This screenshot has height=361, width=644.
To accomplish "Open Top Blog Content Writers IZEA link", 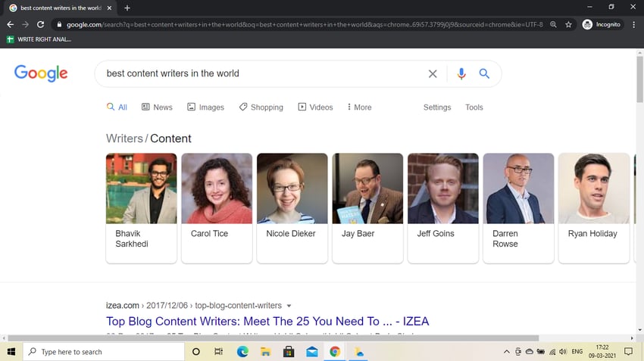I will coord(267,321).
